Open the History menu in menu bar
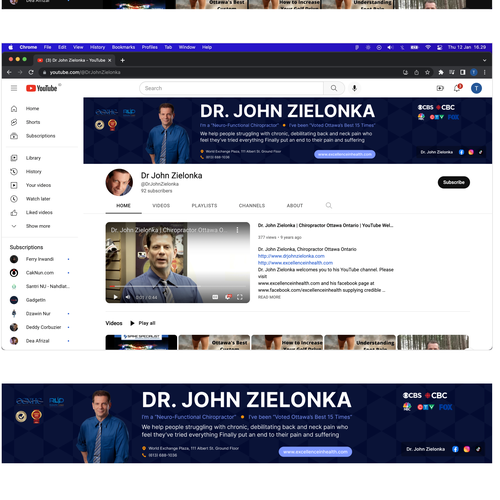The image size is (500, 500). tap(97, 47)
